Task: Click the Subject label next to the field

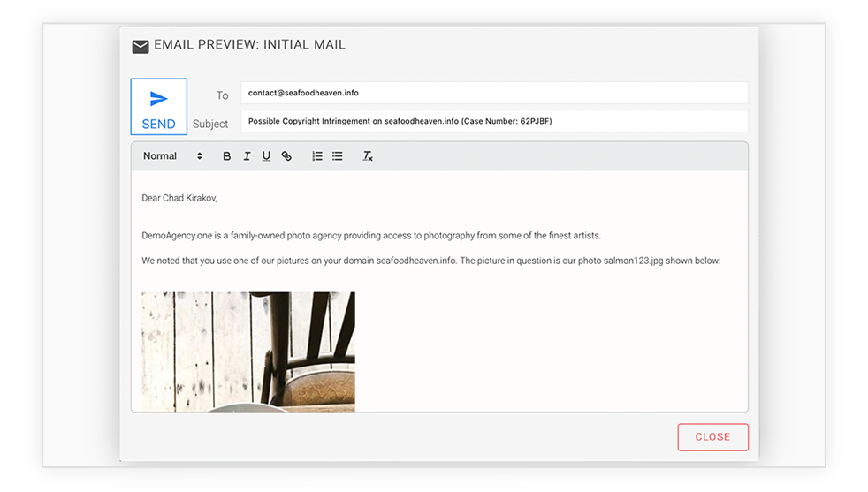Action: (x=210, y=124)
